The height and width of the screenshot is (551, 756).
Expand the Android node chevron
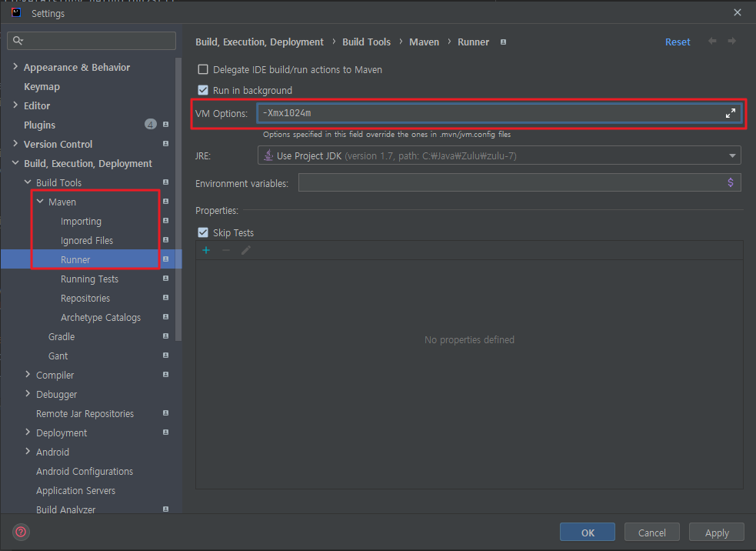28,452
